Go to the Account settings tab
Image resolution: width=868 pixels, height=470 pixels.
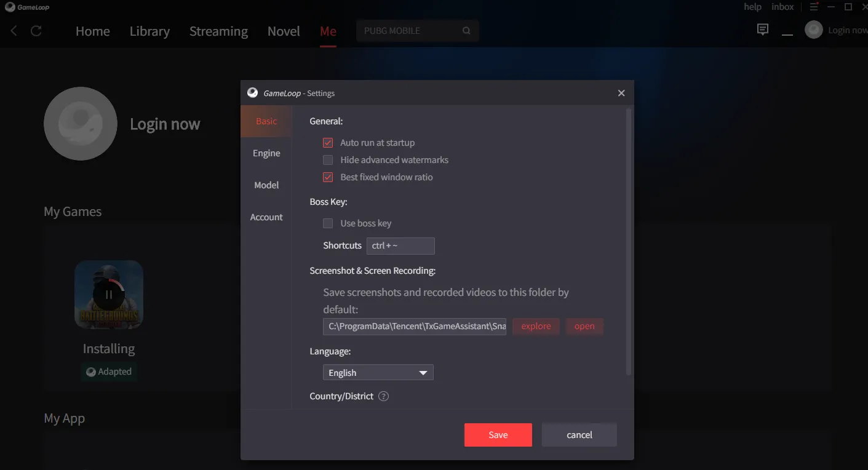pos(266,217)
